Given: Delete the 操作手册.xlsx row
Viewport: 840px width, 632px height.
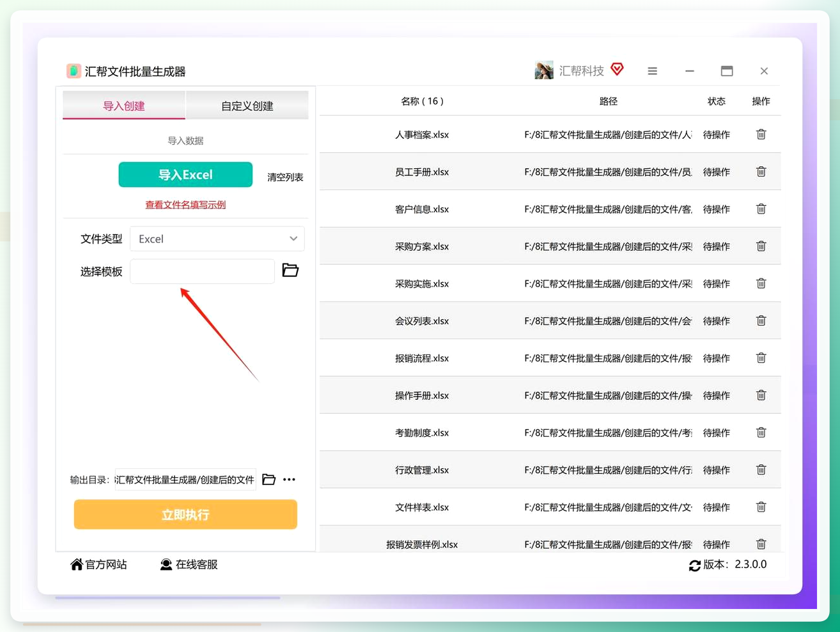Looking at the screenshot, I should [x=761, y=395].
